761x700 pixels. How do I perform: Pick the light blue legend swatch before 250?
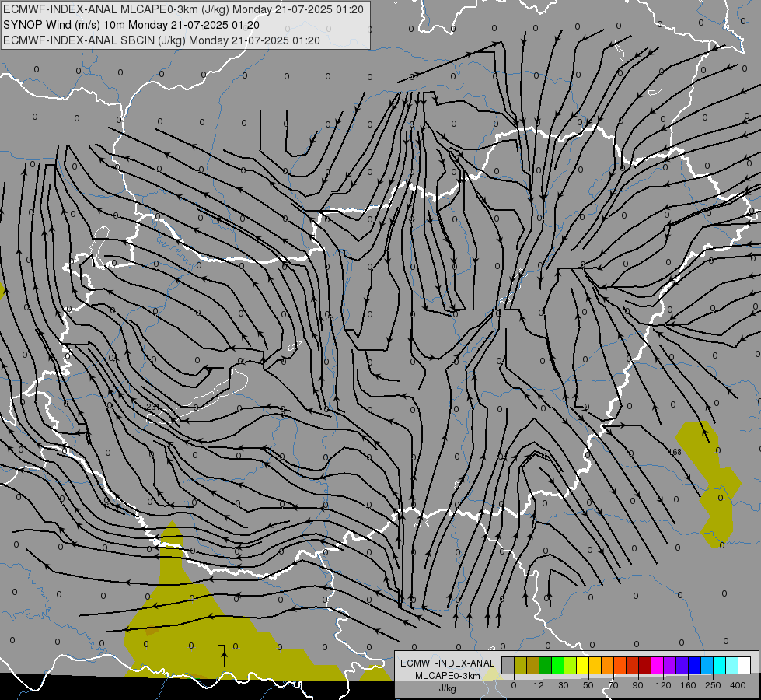[x=707, y=665]
